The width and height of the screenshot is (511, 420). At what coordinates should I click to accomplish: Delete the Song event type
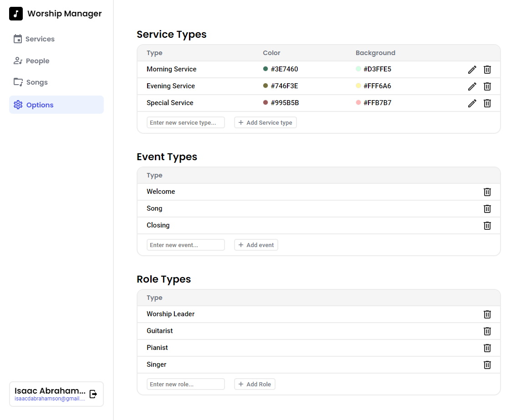[x=487, y=208]
